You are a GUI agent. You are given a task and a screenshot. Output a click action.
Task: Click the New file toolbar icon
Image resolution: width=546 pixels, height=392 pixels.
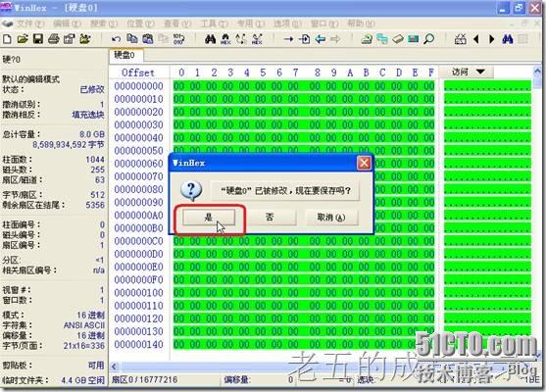click(7, 38)
